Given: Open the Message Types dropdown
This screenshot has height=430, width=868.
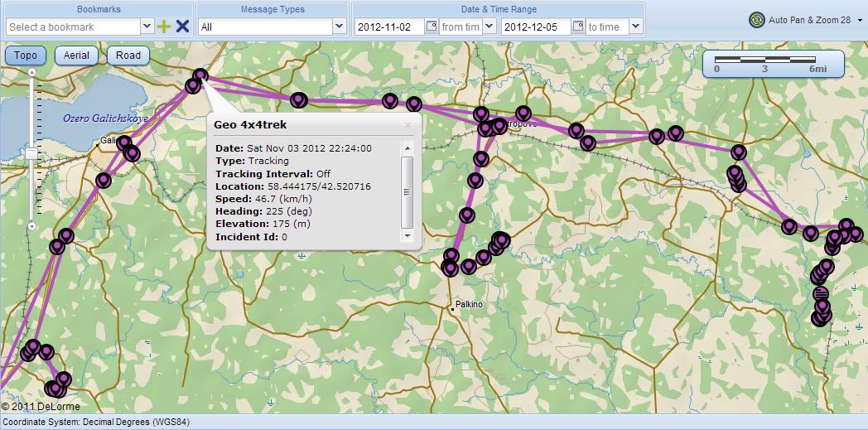Looking at the screenshot, I should tap(338, 27).
